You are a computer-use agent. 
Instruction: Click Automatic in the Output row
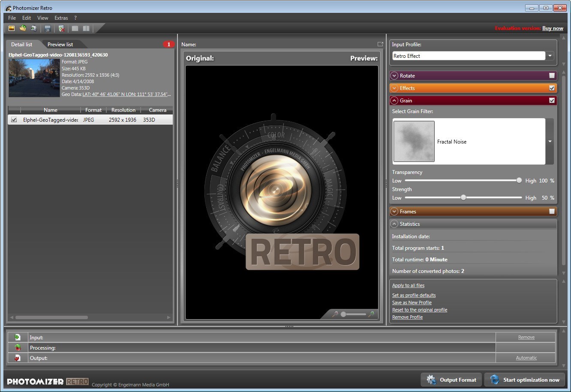coord(526,358)
